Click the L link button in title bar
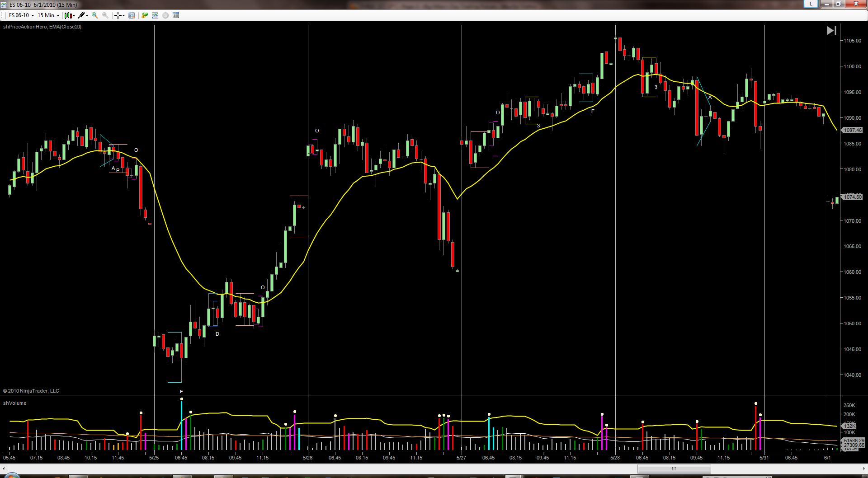This screenshot has height=478, width=868. click(811, 4)
